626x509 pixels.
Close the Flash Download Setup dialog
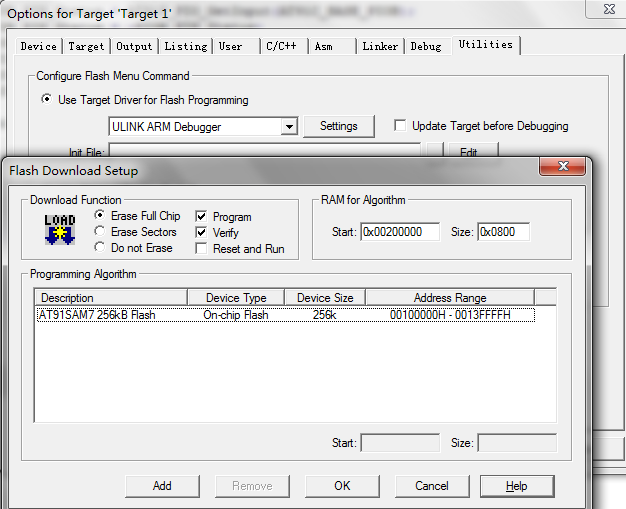click(563, 166)
